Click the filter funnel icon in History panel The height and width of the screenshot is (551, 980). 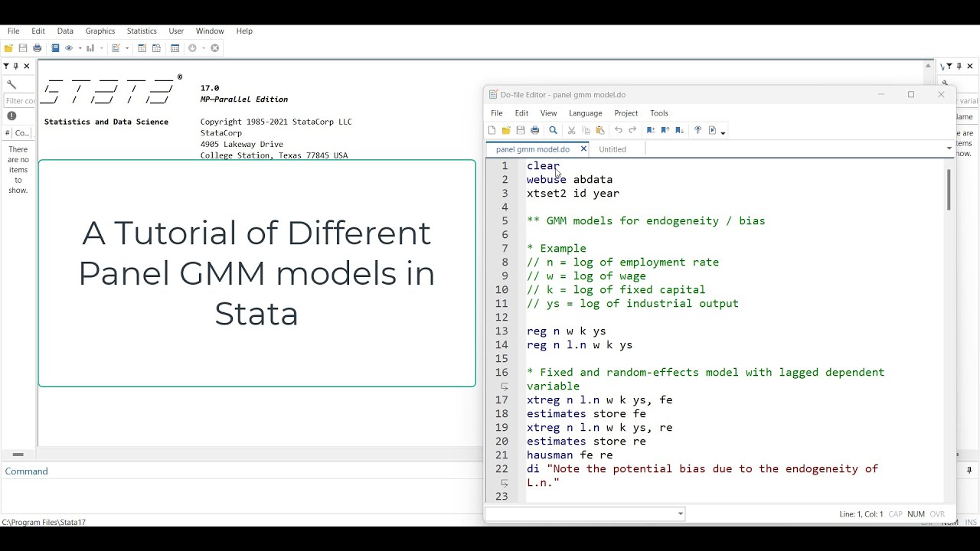click(x=6, y=67)
